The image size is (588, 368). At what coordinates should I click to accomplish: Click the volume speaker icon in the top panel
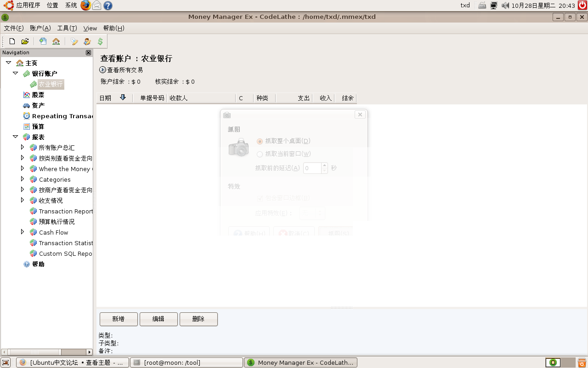[x=505, y=6]
